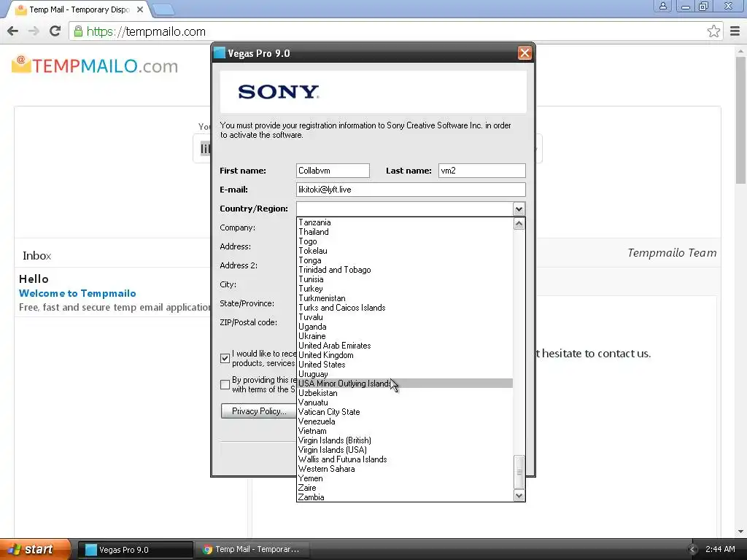Close the Temp Mail browser tab

tap(140, 9)
